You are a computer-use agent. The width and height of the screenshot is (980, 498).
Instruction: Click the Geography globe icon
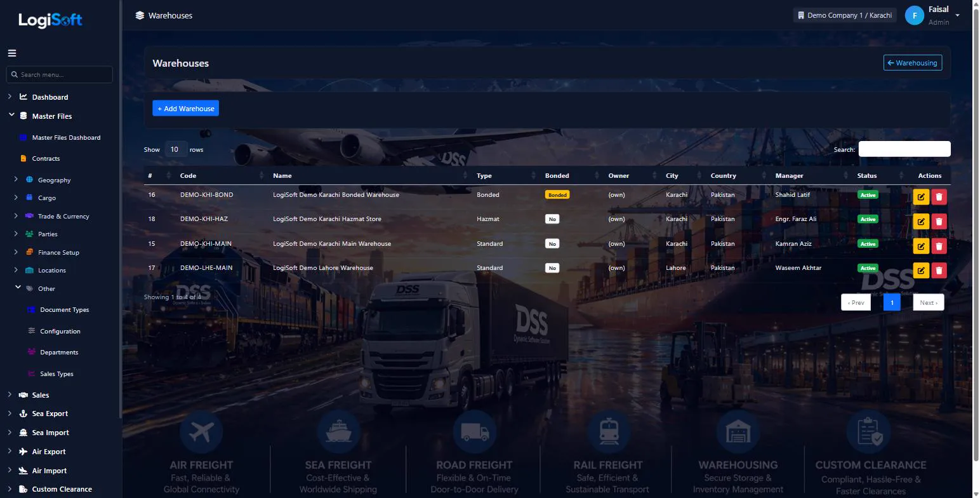pyautogui.click(x=29, y=180)
